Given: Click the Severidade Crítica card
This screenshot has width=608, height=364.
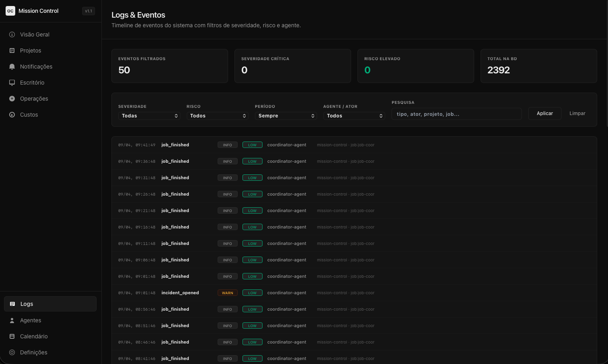Looking at the screenshot, I should coord(293,66).
